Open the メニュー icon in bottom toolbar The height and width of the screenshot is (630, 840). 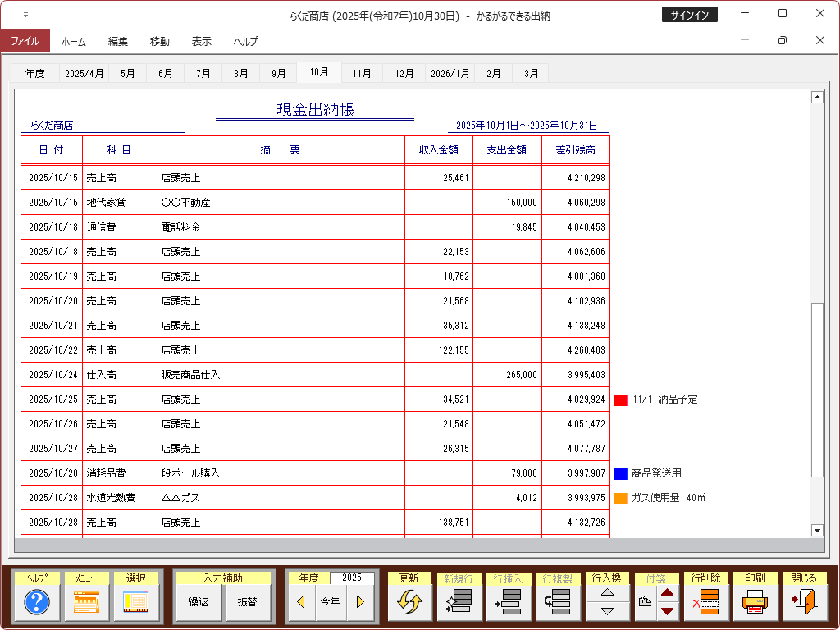pos(86,603)
